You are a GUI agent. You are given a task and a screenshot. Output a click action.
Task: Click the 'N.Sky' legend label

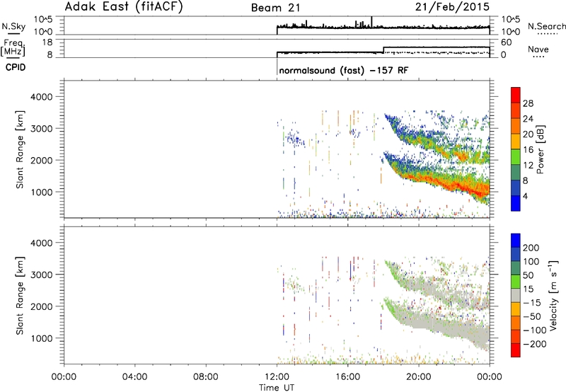coord(13,26)
